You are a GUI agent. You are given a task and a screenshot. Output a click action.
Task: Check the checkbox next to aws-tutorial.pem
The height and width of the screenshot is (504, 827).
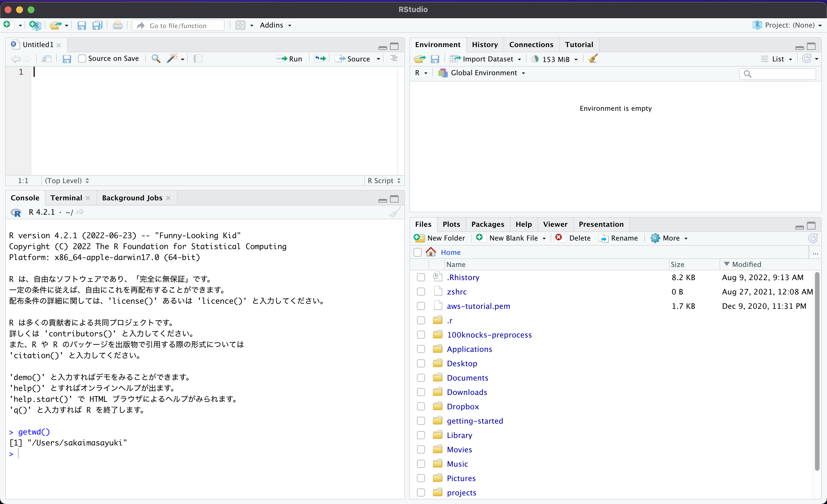[421, 306]
